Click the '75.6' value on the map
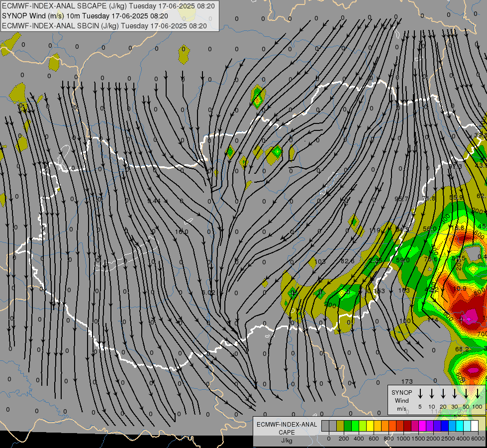Viewport: 487px width, 448px height. coord(430,259)
